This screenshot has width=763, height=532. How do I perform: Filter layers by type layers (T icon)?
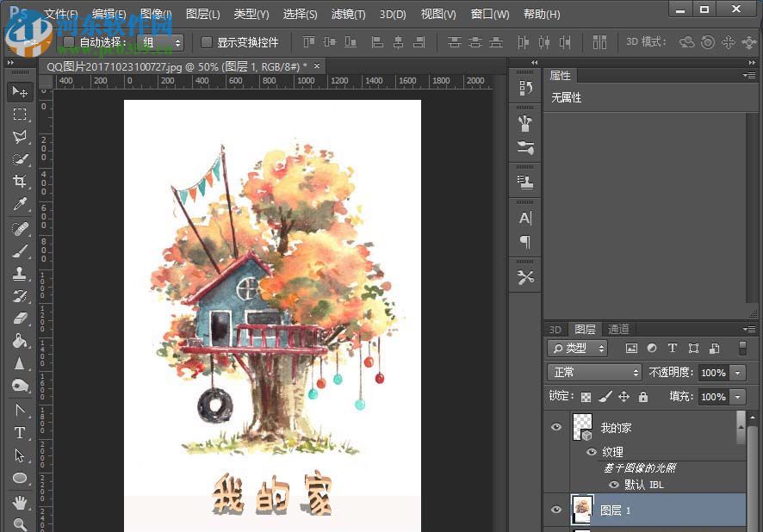coord(672,349)
